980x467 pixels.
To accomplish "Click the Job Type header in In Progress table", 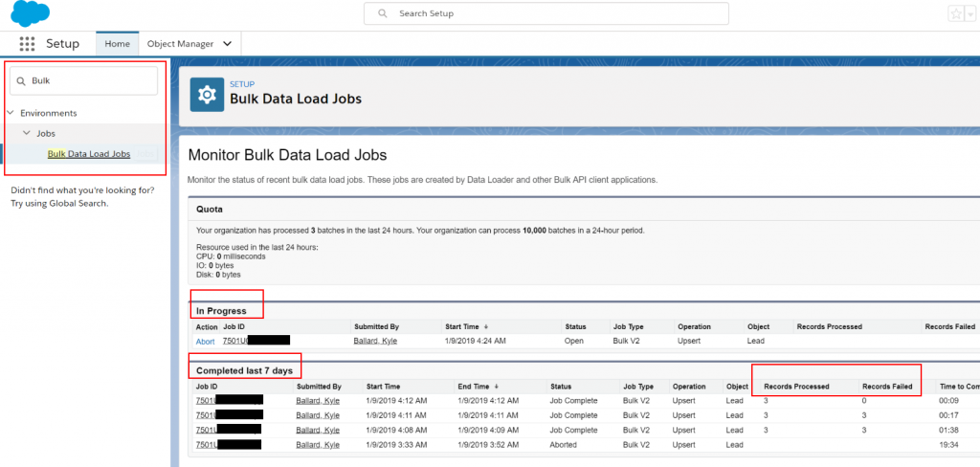I will (x=628, y=326).
